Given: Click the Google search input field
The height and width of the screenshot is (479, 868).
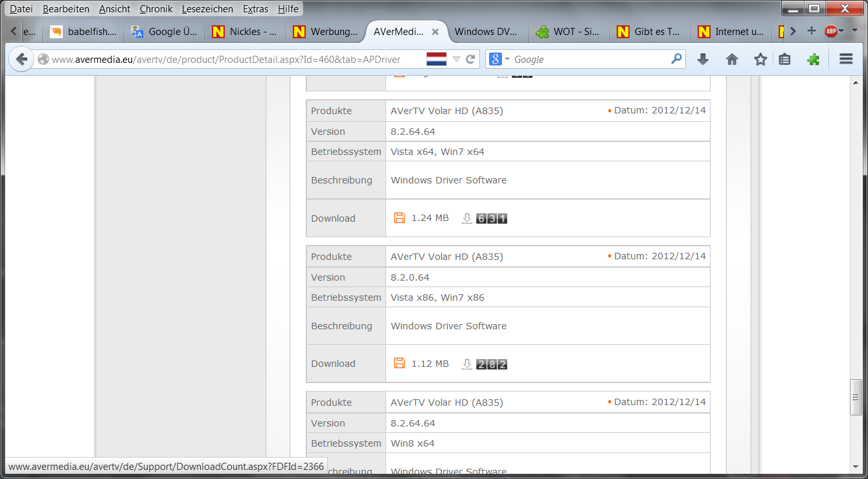Looking at the screenshot, I should click(x=589, y=59).
